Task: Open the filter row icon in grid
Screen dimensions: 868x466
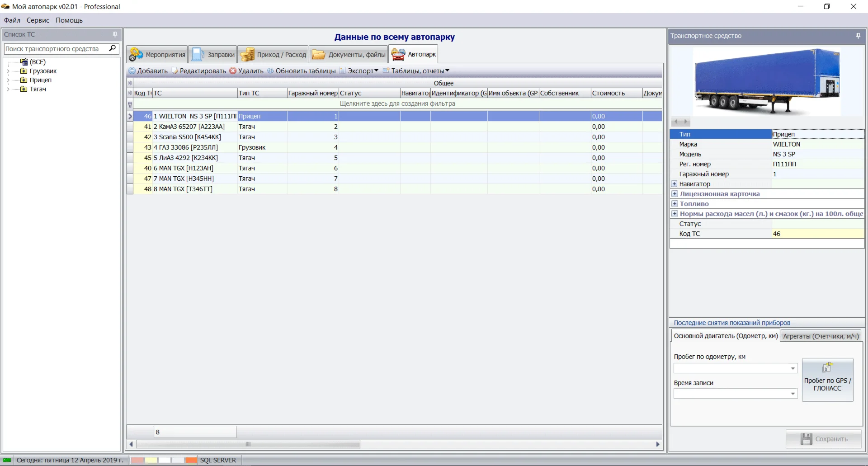Action: tap(130, 104)
